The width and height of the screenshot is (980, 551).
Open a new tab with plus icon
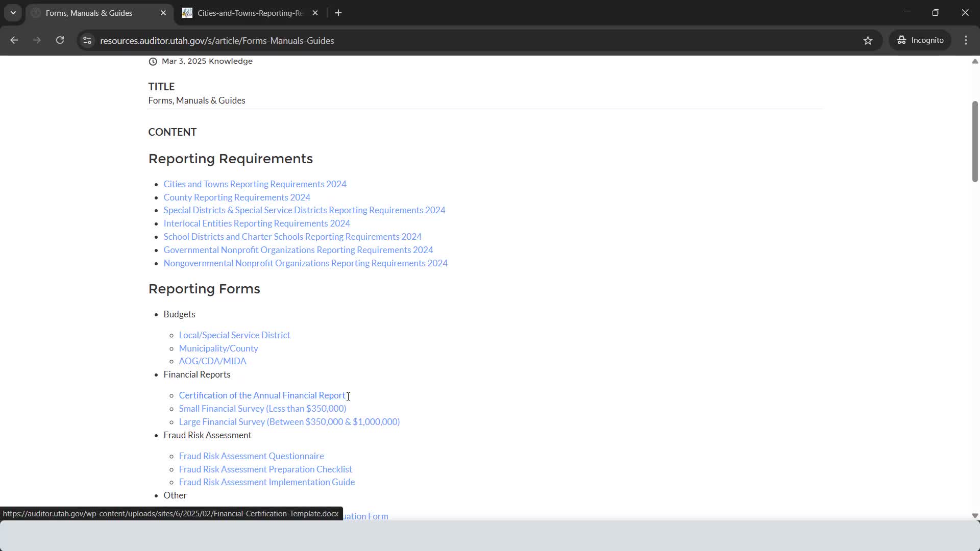[x=338, y=13]
